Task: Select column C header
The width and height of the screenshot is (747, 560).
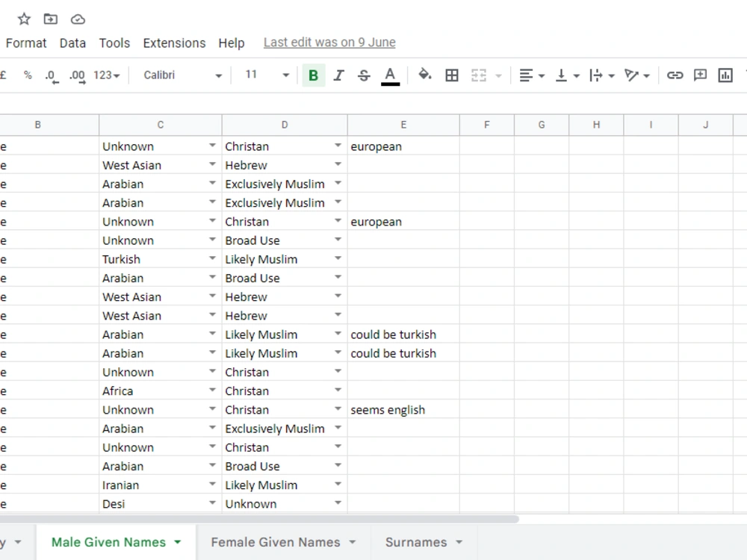Action: point(161,125)
